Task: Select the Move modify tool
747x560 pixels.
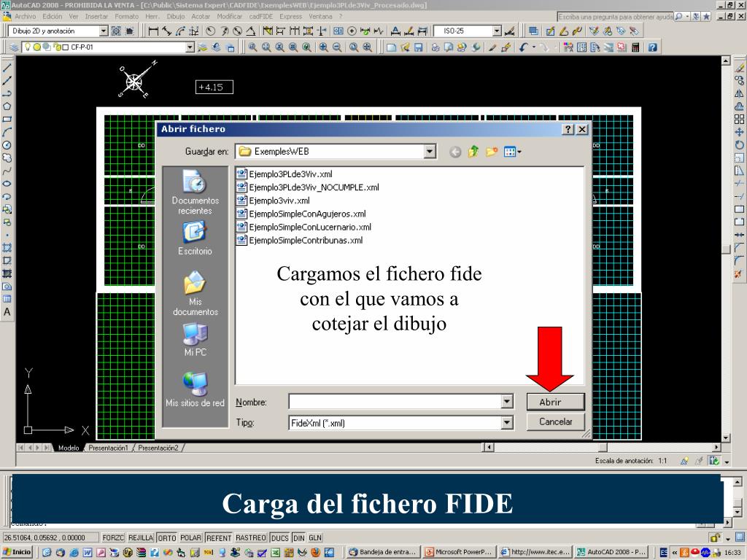Action: [x=739, y=133]
